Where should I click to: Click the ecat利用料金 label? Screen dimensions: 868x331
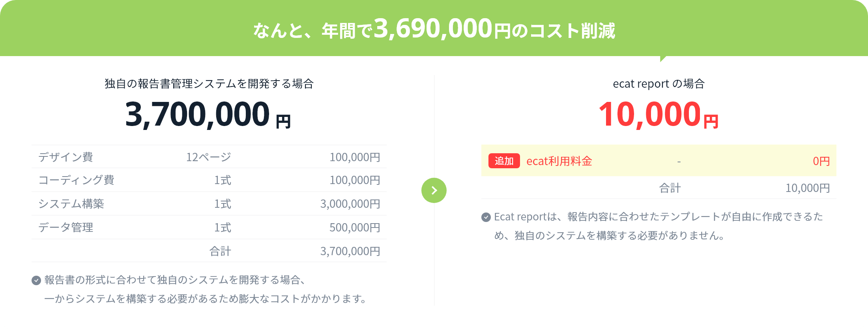(x=559, y=161)
